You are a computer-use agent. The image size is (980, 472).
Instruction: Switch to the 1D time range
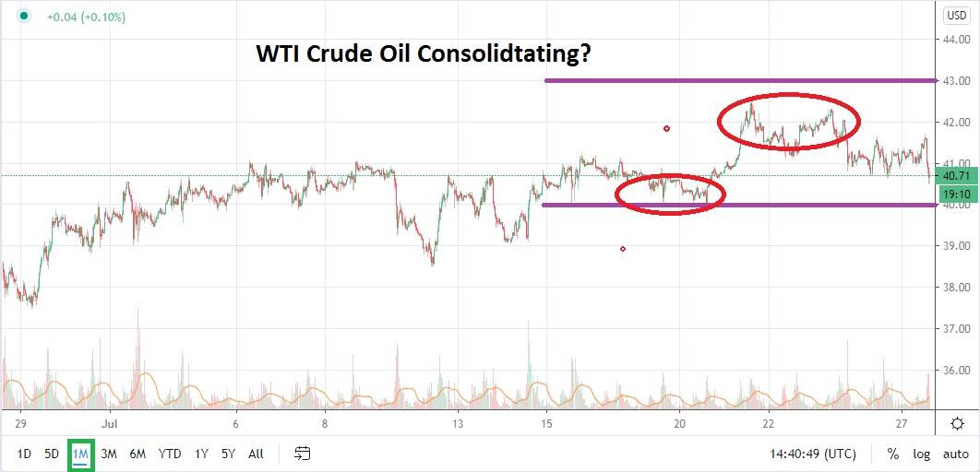pyautogui.click(x=25, y=454)
